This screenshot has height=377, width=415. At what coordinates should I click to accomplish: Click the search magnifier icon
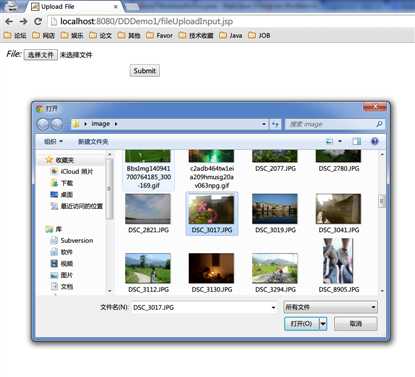point(379,124)
